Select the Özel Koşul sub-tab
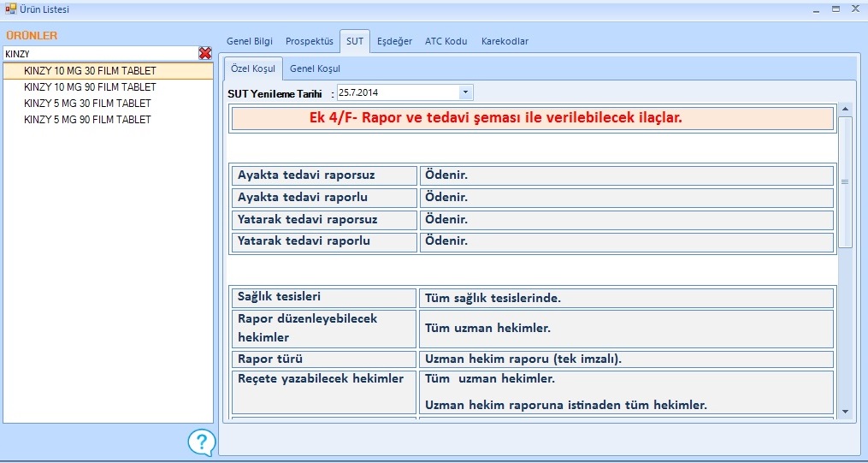The height and width of the screenshot is (463, 868). tap(251, 68)
